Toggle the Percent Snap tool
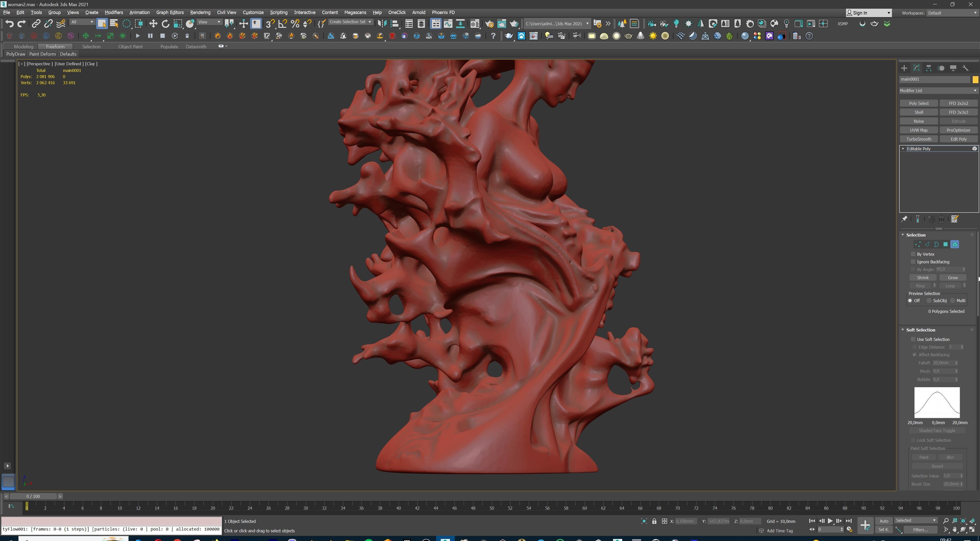Image resolution: width=980 pixels, height=541 pixels. (x=295, y=23)
